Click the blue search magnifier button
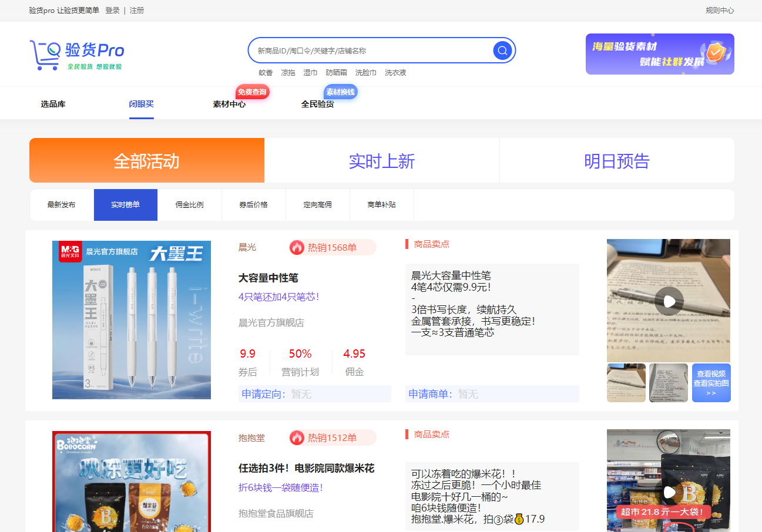 502,50
